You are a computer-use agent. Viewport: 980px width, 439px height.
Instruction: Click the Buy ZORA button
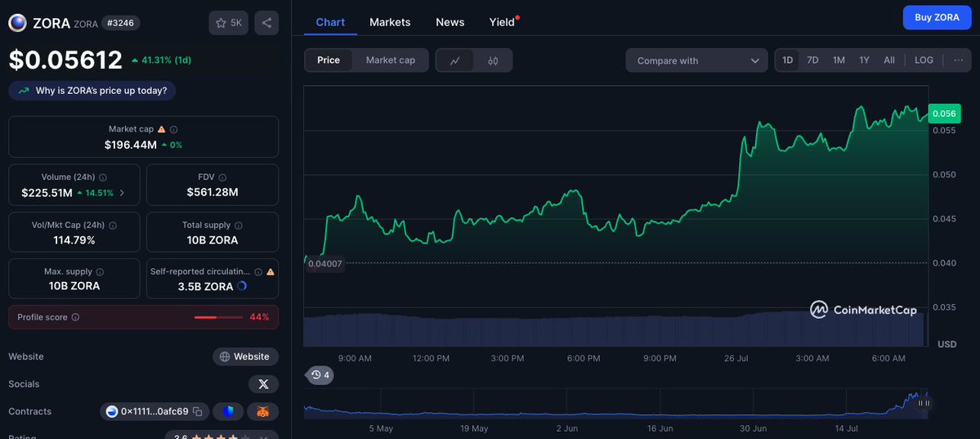click(937, 17)
